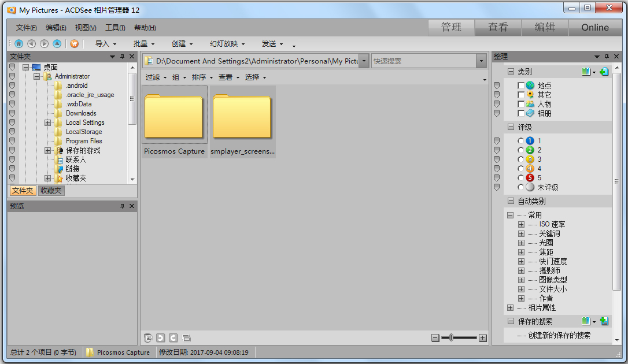Click the tag marker beside 地点
The width and height of the screenshot is (628, 364).
[x=497, y=86]
